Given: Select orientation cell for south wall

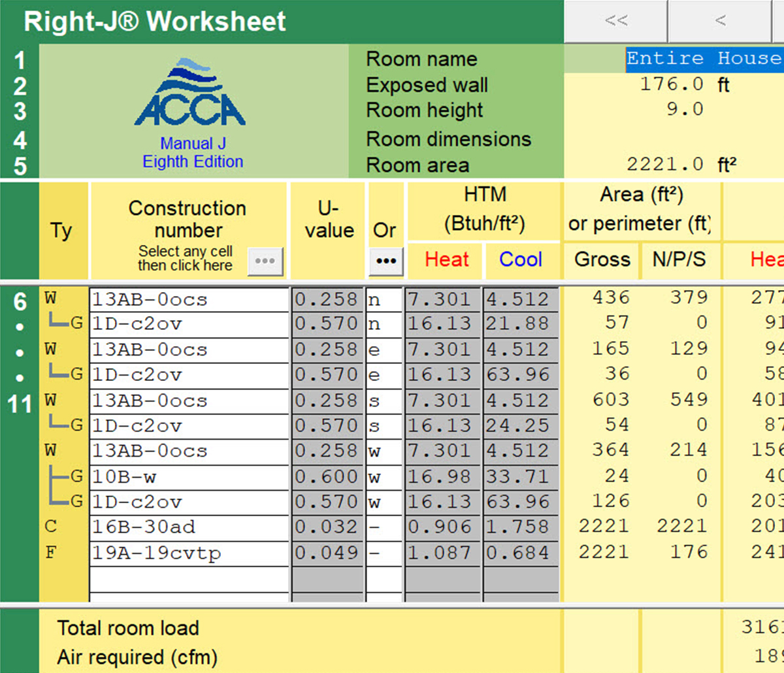Looking at the screenshot, I should [384, 401].
